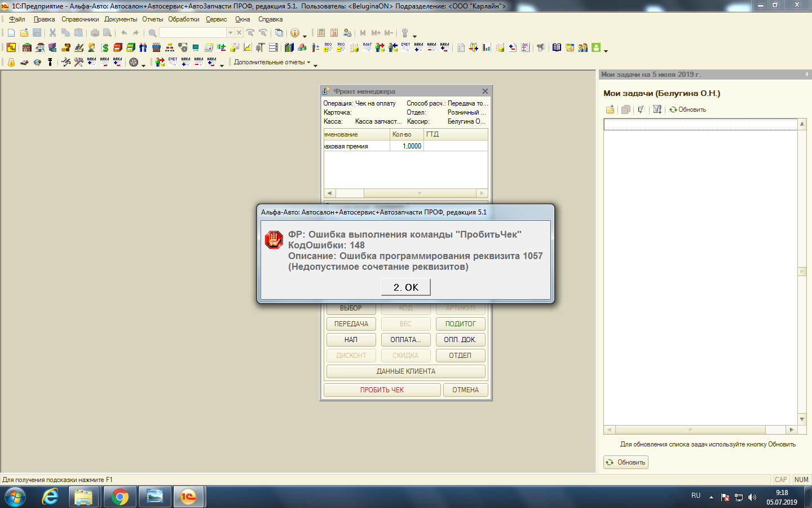Click the filter icon in the Мои задачи toolbar
Screen dimensions: 812x508
[657, 110]
